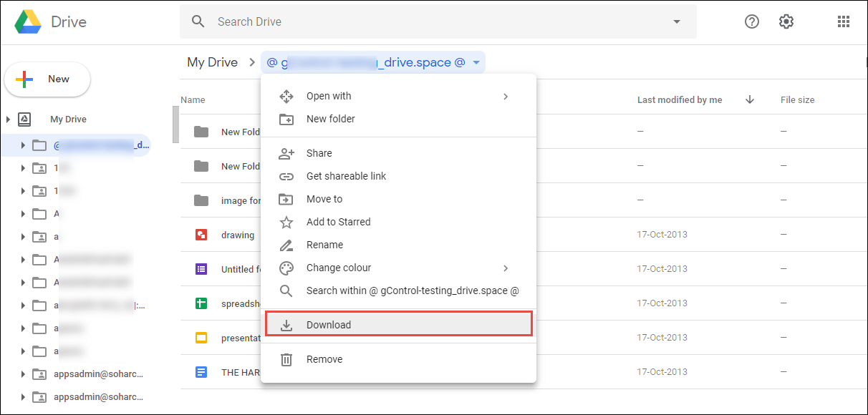Select Rename in the context menu
This screenshot has width=868, height=415.
324,245
